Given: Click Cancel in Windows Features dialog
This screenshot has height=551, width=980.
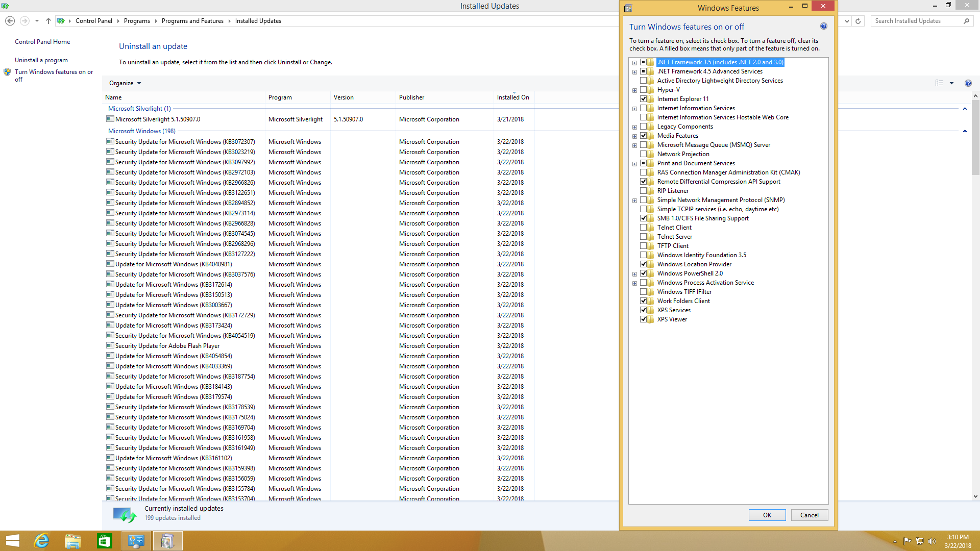Looking at the screenshot, I should coord(810,515).
